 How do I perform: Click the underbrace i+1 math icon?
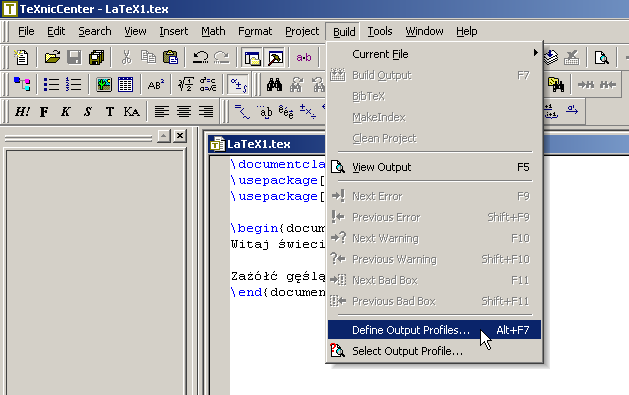click(x=551, y=111)
